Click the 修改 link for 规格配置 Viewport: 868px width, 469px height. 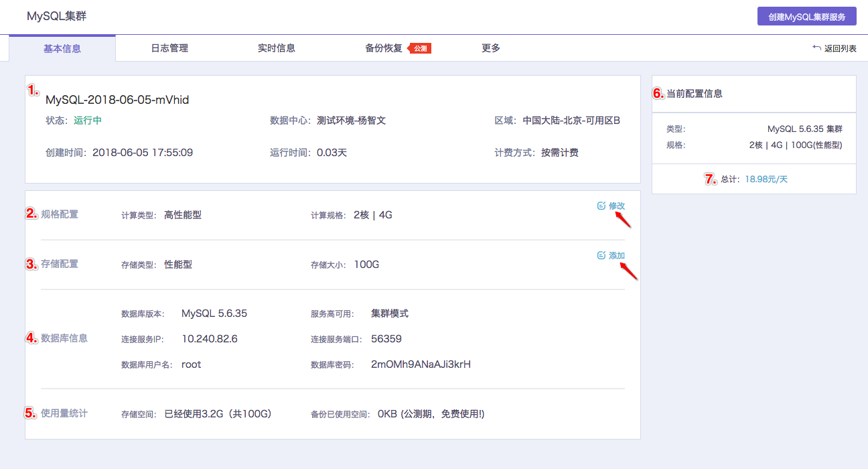(617, 206)
